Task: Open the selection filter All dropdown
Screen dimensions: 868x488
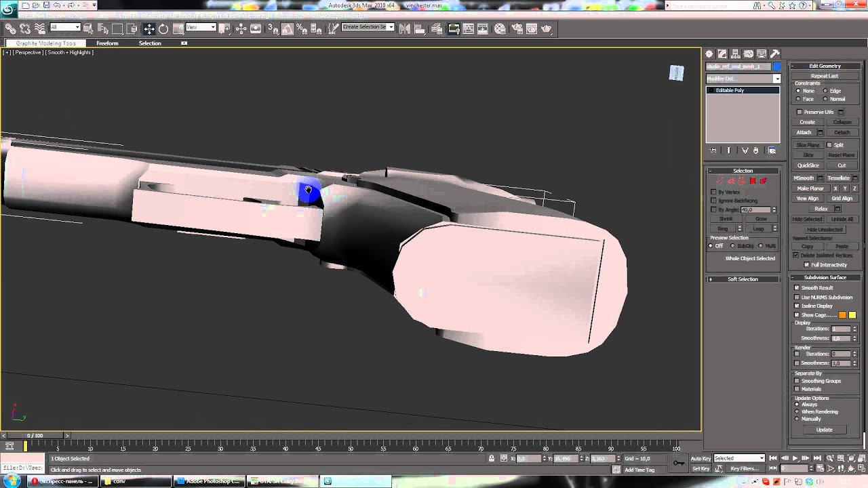Action: tap(65, 28)
